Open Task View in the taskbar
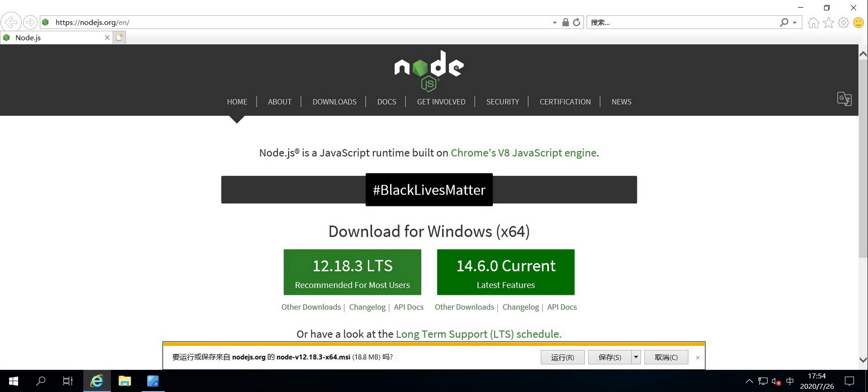The height and width of the screenshot is (392, 868). 68,381
